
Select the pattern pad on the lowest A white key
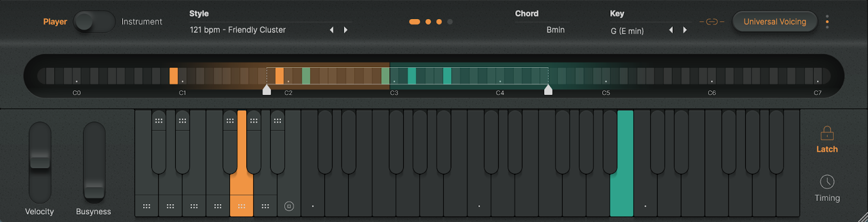(265, 206)
